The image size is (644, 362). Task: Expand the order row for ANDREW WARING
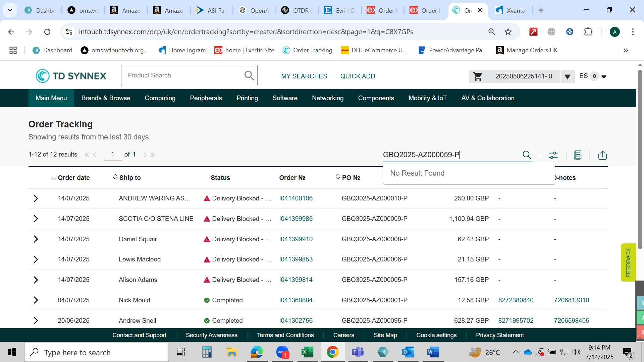[x=36, y=198]
